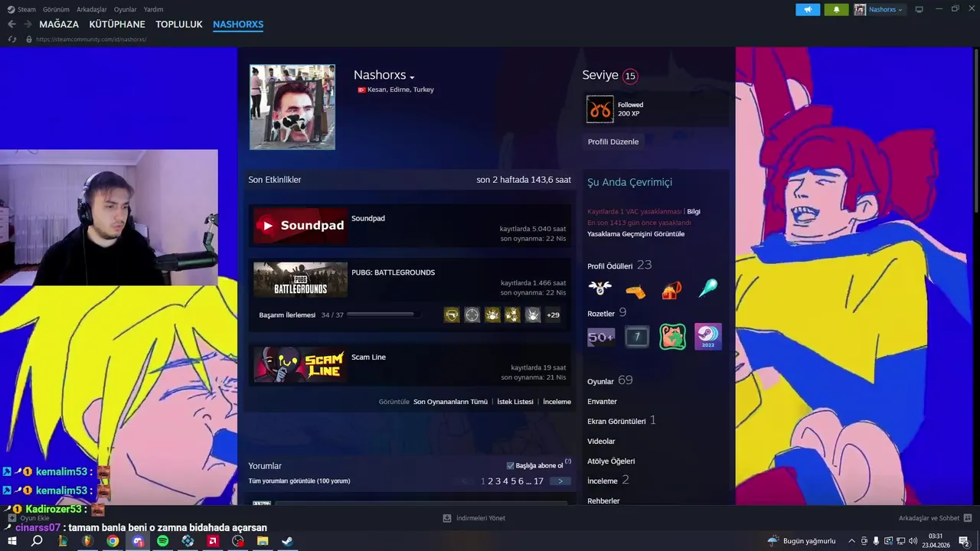980x551 pixels.
Task: Open Windows search from the taskbar
Action: pyautogui.click(x=37, y=541)
